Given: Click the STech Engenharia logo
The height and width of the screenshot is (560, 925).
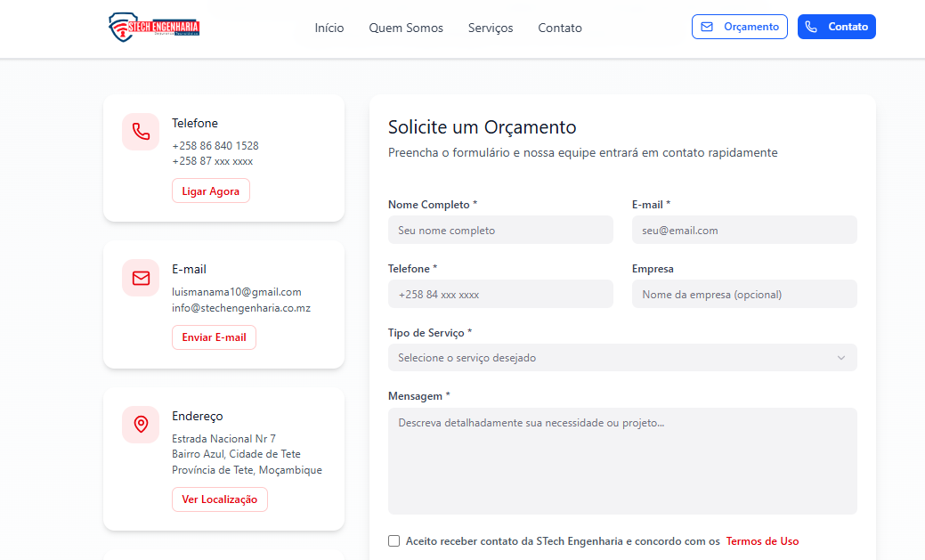Looking at the screenshot, I should tap(154, 27).
